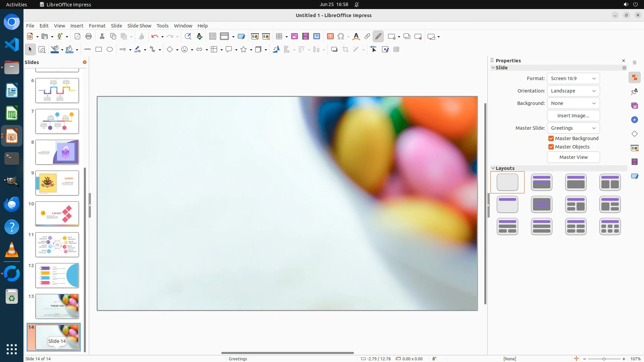This screenshot has height=362, width=644.
Task: Uncheck the Master Background checkbox
Action: 551,138
